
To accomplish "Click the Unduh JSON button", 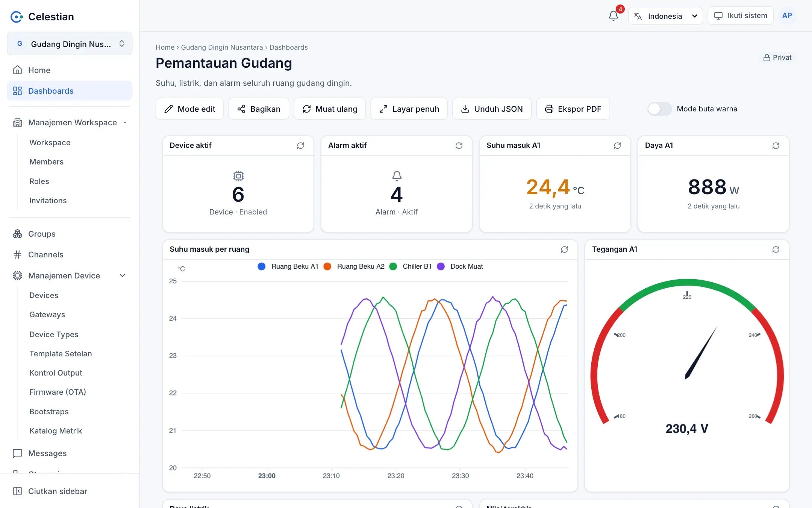I will pos(492,109).
